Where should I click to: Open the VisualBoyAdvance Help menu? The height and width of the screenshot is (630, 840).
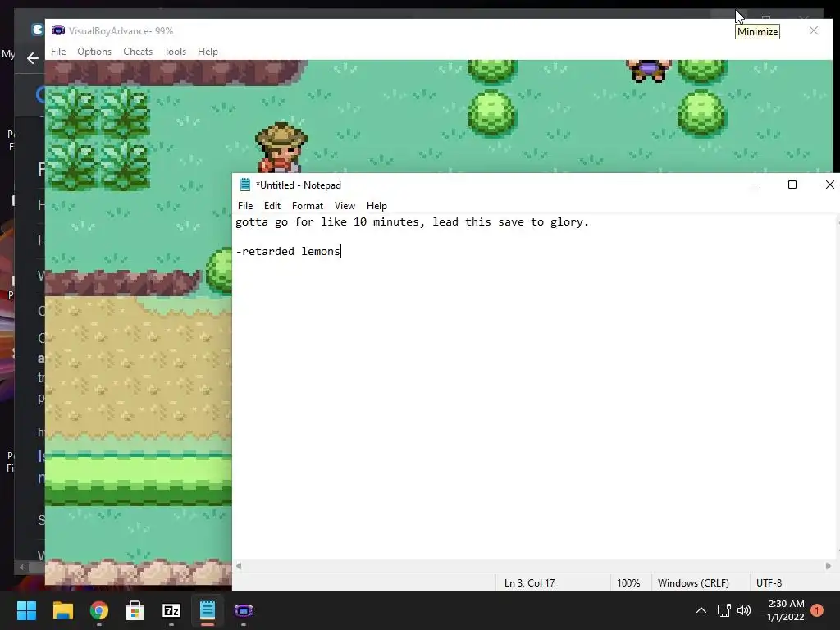pyautogui.click(x=208, y=52)
